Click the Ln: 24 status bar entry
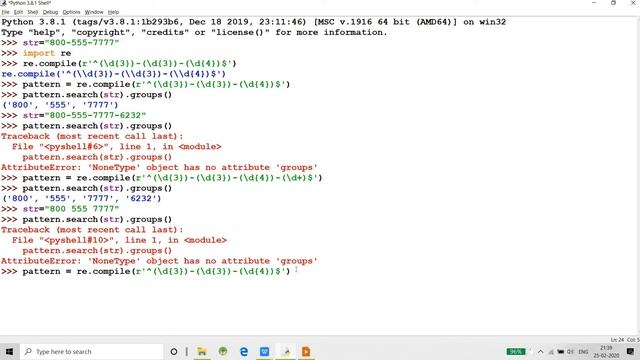Viewport: 640px width, 360px height. 617,340
